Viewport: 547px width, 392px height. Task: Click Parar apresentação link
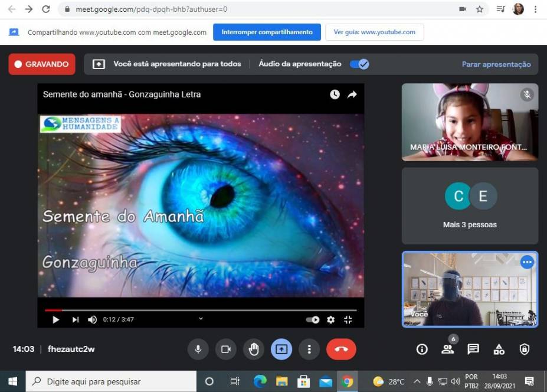[496, 64]
